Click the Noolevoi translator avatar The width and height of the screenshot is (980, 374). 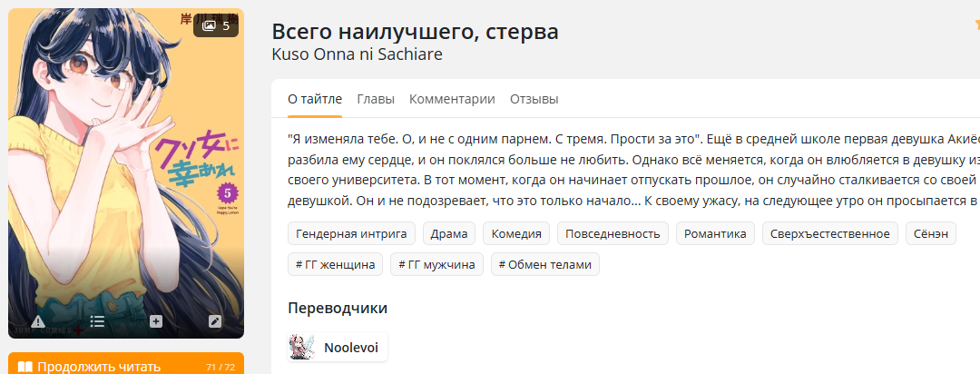tap(301, 347)
